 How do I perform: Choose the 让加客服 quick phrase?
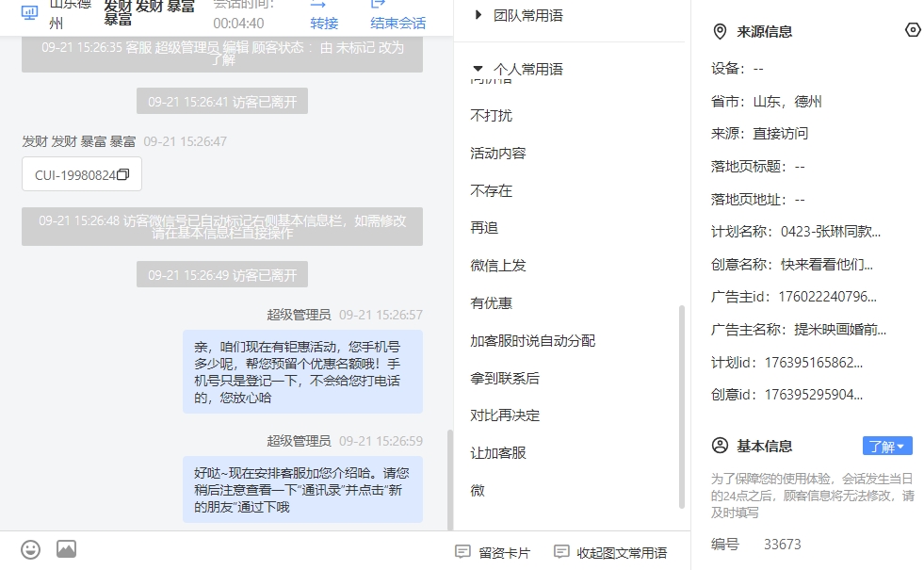(x=498, y=453)
